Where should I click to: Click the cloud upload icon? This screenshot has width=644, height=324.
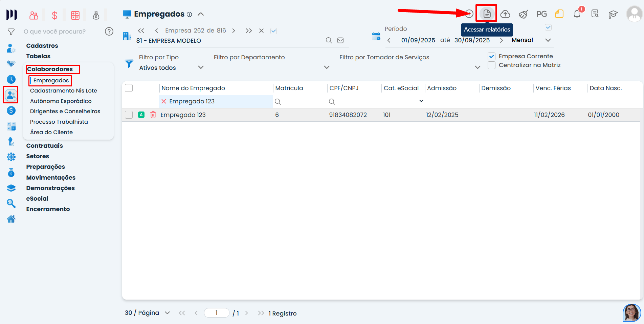(505, 14)
